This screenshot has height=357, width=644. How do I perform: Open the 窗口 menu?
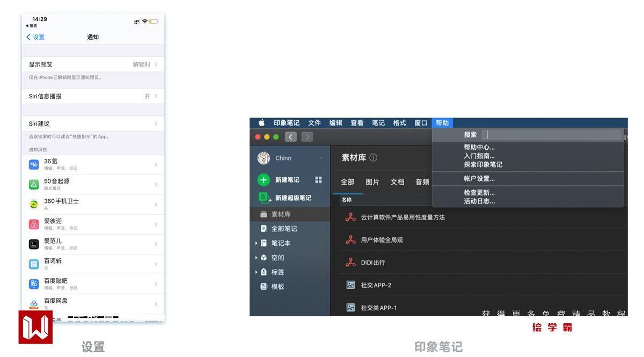coord(421,123)
